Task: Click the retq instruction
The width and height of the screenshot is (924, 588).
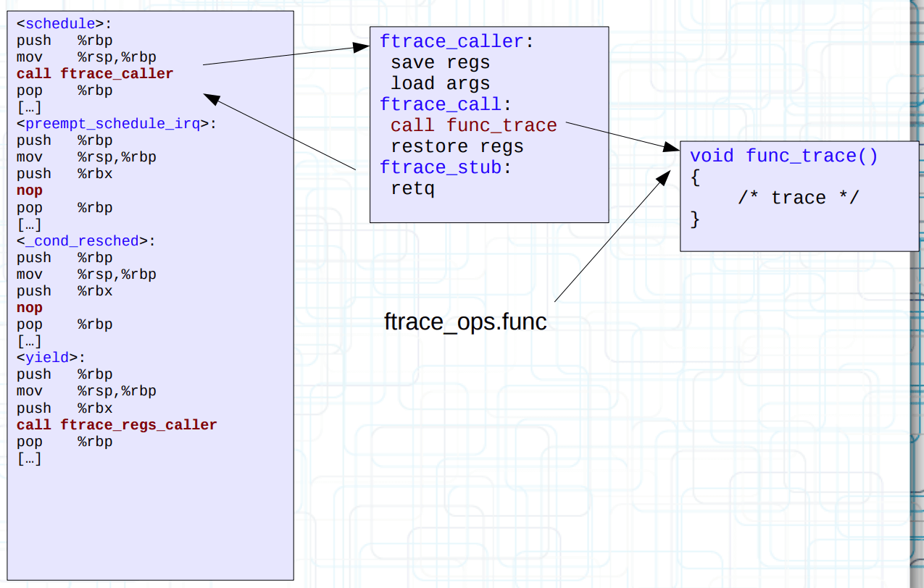Action: (412, 189)
